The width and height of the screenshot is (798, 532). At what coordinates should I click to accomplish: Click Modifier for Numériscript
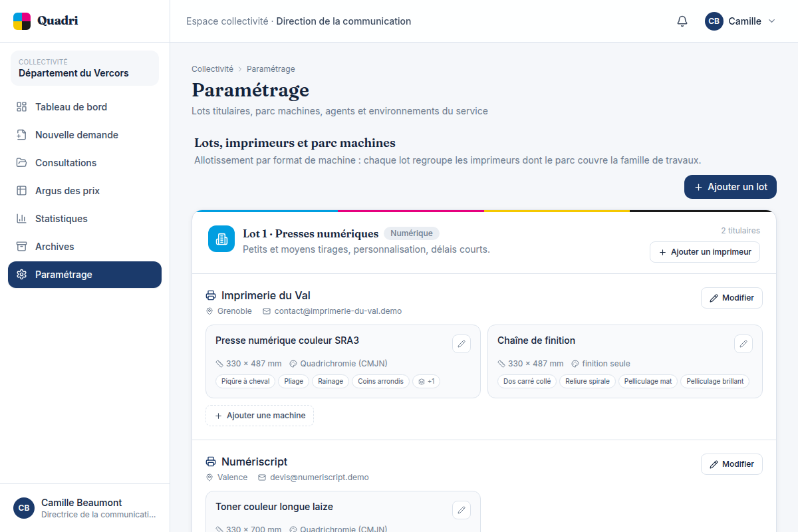[x=731, y=464]
